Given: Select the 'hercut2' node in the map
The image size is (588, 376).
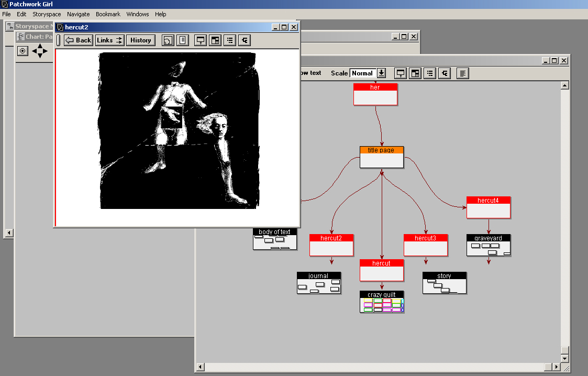Looking at the screenshot, I should click(x=331, y=245).
